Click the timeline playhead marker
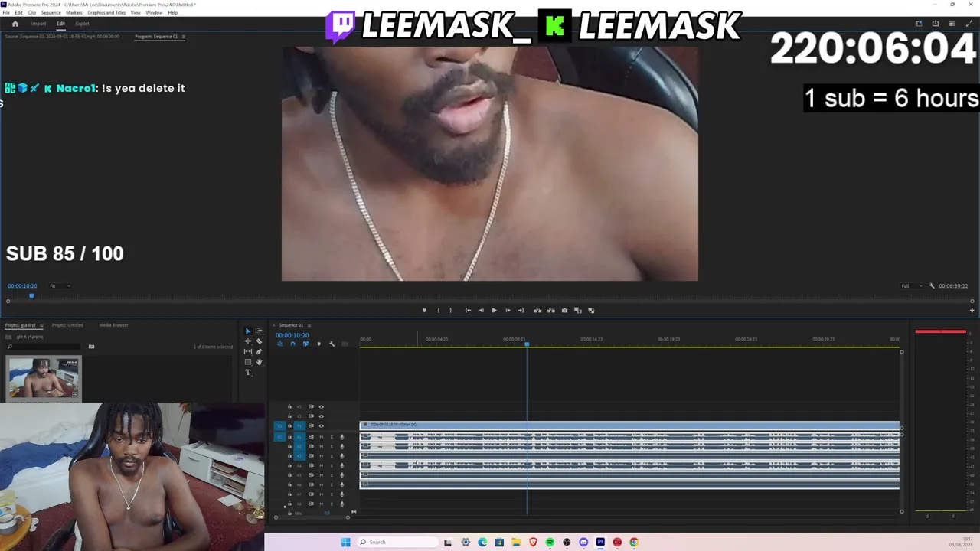 pyautogui.click(x=527, y=344)
